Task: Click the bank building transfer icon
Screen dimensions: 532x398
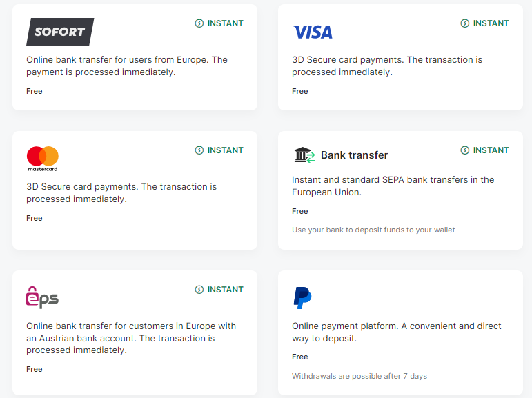Action: (x=304, y=155)
